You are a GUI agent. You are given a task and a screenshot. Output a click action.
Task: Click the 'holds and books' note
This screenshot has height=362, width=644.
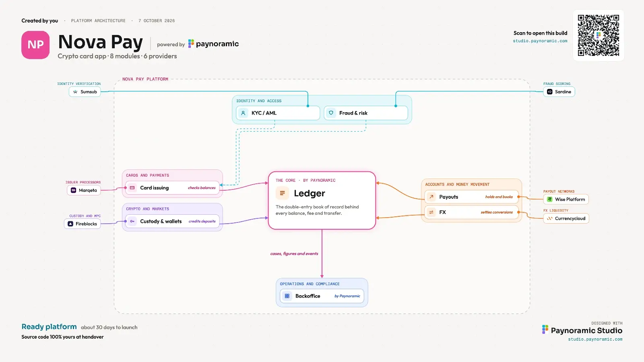coord(499,197)
